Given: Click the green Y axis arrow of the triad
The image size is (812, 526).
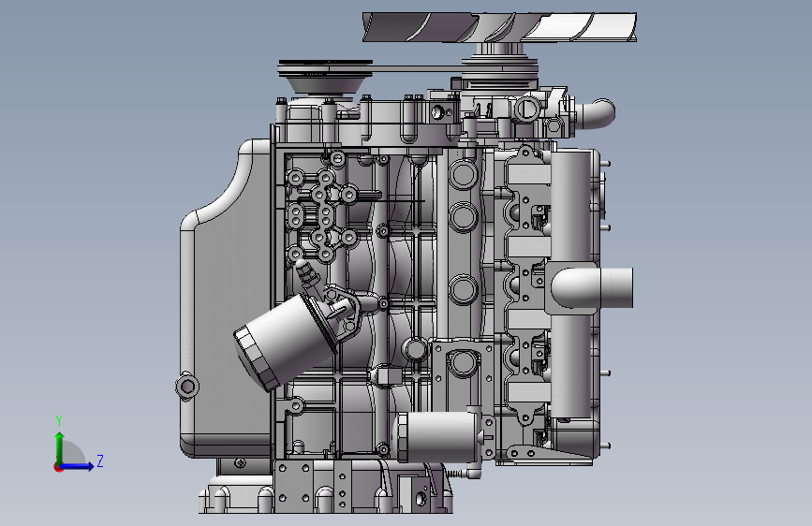Looking at the screenshot, I should pyautogui.click(x=60, y=447).
